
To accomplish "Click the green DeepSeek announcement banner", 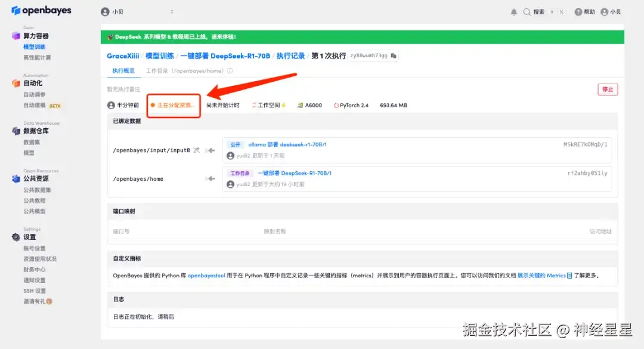I will (363, 37).
